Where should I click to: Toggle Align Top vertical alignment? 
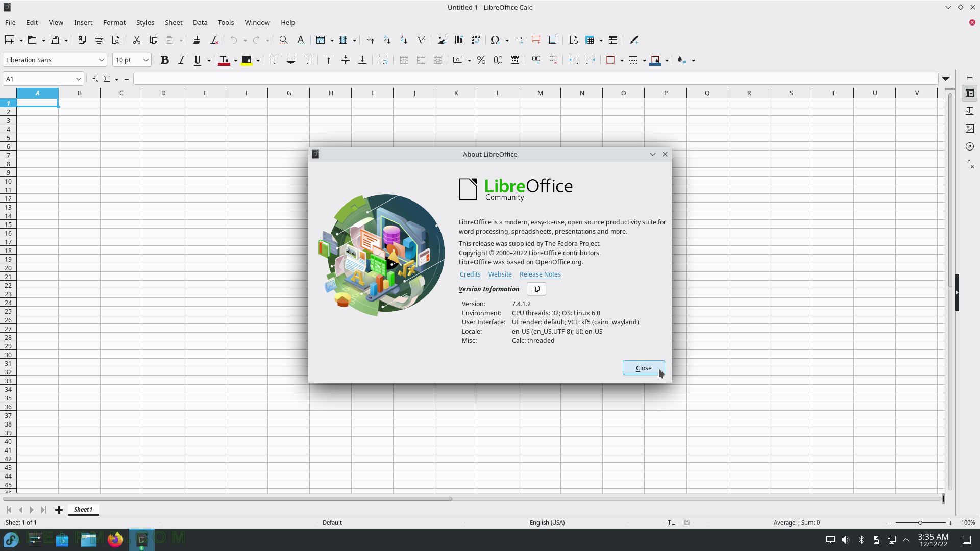tap(328, 60)
